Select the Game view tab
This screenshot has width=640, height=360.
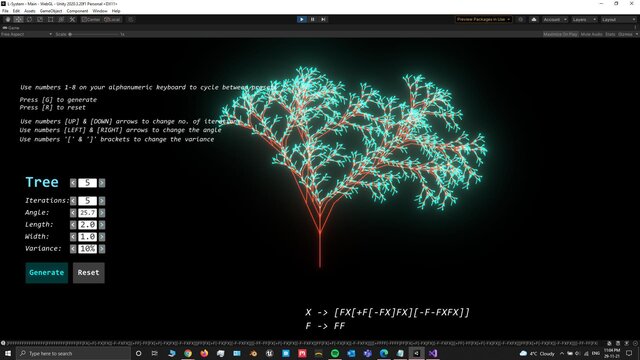click(11, 28)
